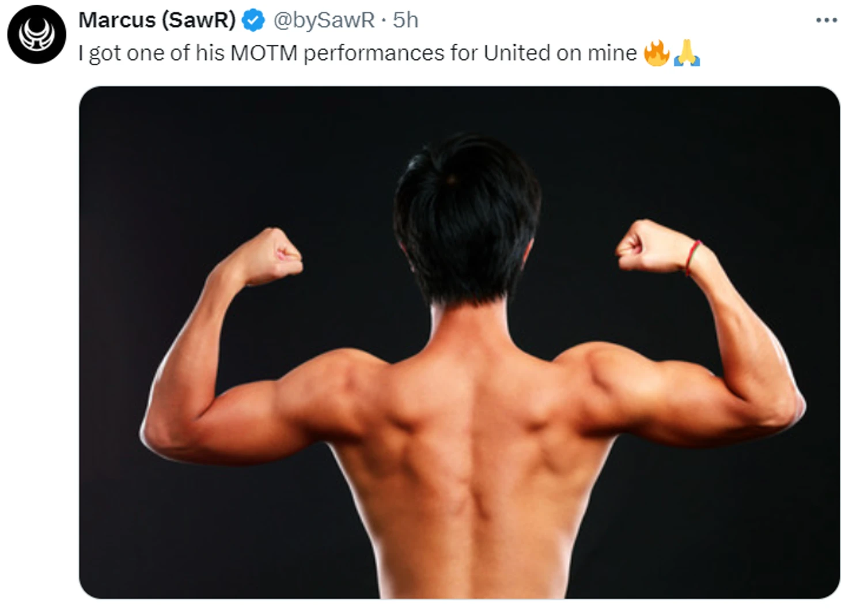The width and height of the screenshot is (841, 616).
Task: Open the Marcus (SawR) display name
Action: 157,20
